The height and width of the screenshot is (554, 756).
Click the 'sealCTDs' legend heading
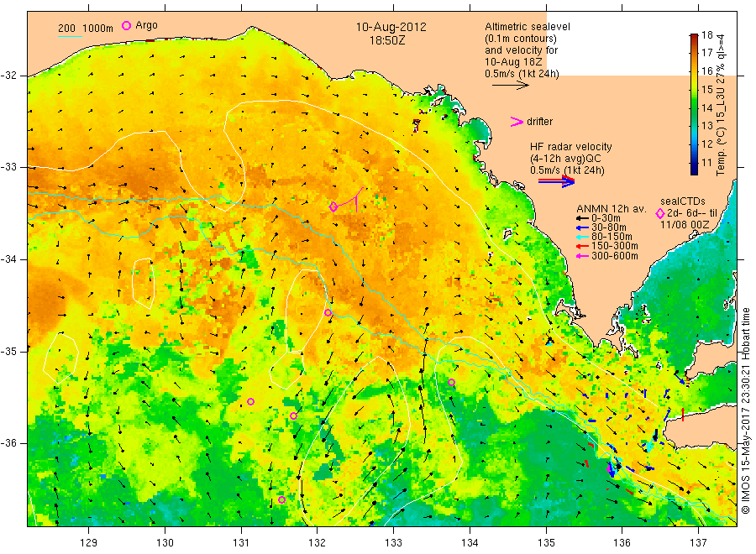coord(682,201)
